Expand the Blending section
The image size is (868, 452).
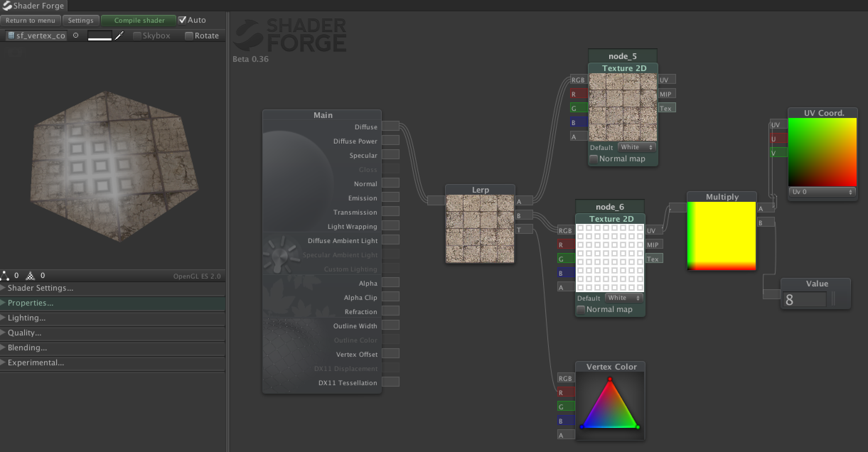pos(113,348)
